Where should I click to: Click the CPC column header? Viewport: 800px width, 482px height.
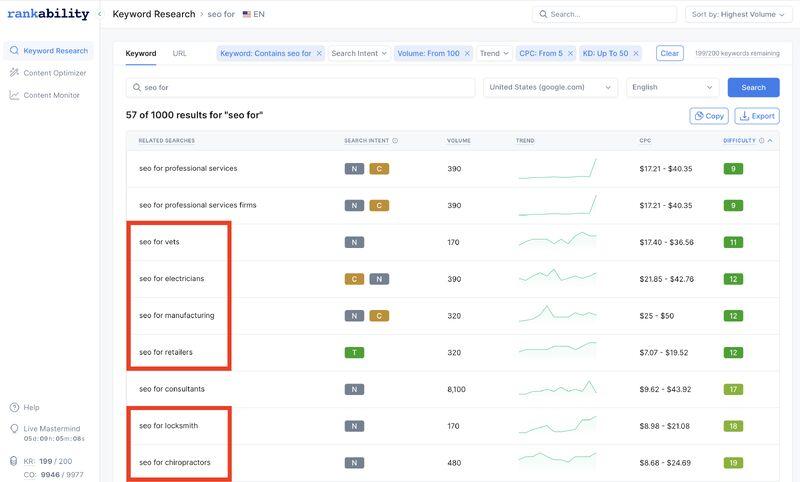pyautogui.click(x=645, y=141)
